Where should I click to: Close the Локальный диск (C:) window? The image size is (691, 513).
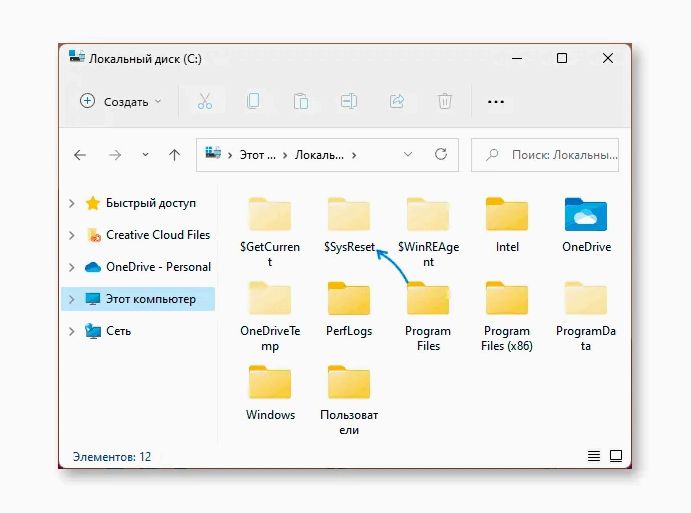tap(608, 58)
